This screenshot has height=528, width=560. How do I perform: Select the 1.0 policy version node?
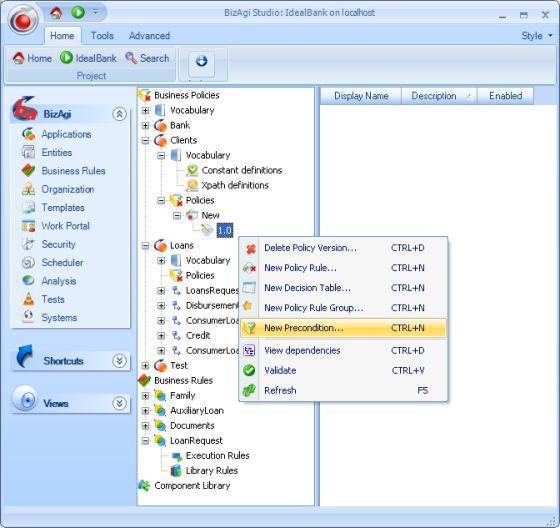(225, 230)
